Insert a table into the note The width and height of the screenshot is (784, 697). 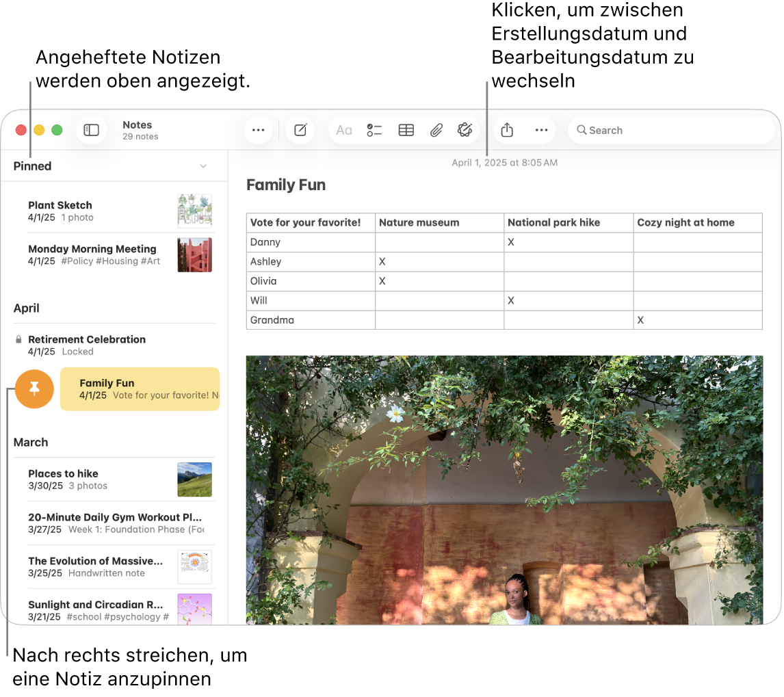pyautogui.click(x=406, y=130)
